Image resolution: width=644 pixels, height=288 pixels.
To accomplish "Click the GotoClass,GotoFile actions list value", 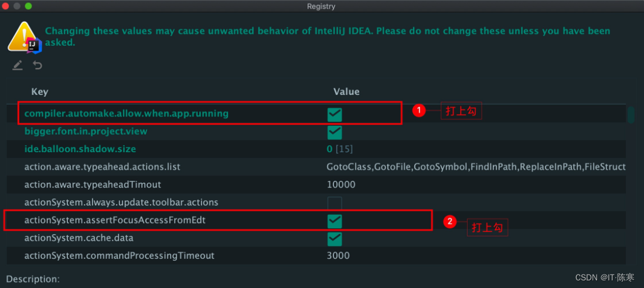I will click(476, 167).
